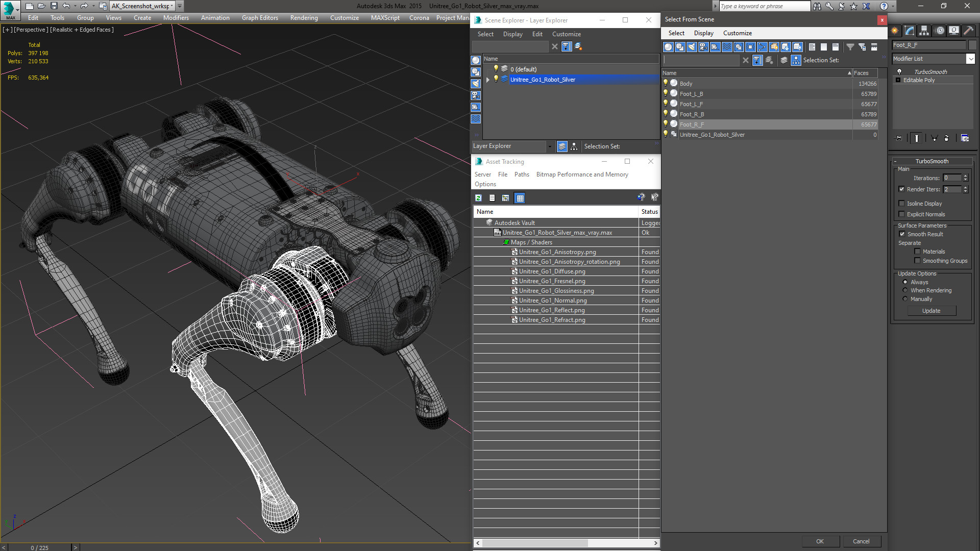Toggle Display Helpers filter in Select From Scene
This screenshot has height=551, width=980.
tap(715, 47)
